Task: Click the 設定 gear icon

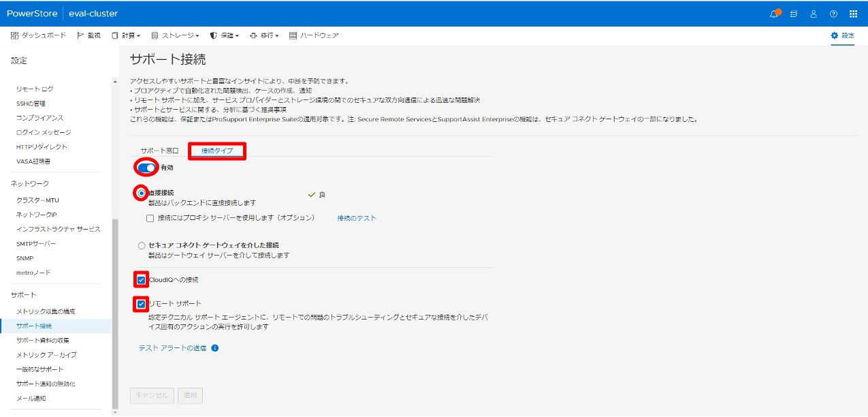Action: (835, 35)
